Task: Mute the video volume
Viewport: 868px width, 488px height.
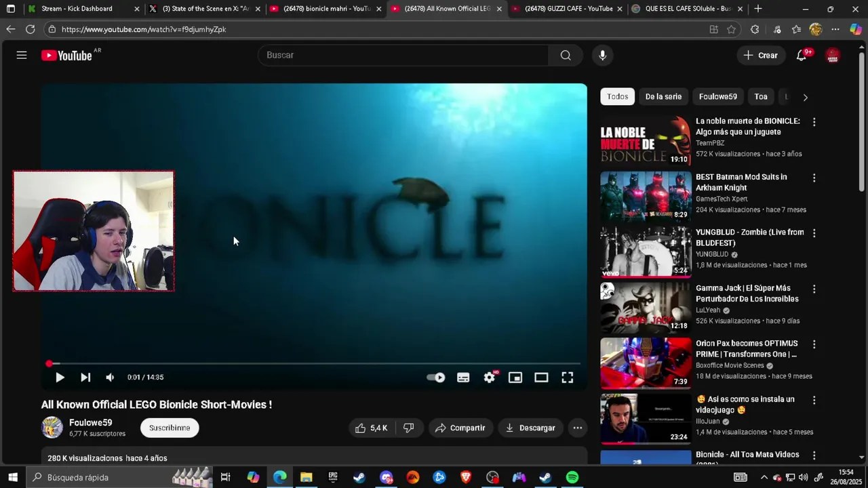Action: (x=110, y=378)
